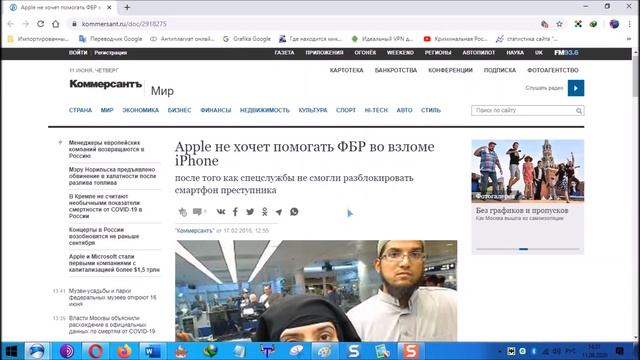Viewport: 640px width, 360px height.
Task: Open photo gallery thumbnail
Action: click(x=527, y=171)
